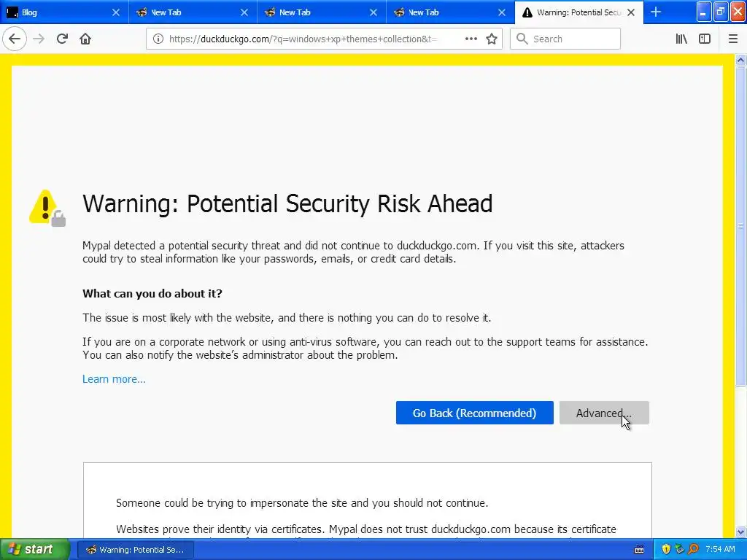Open the Library icon in the toolbar
747x560 pixels.
[x=681, y=39]
